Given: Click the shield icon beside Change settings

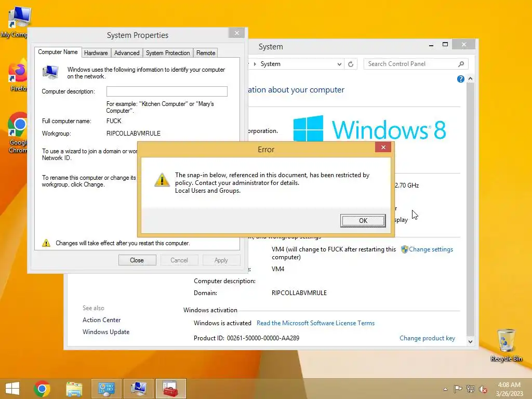Looking at the screenshot, I should point(404,249).
